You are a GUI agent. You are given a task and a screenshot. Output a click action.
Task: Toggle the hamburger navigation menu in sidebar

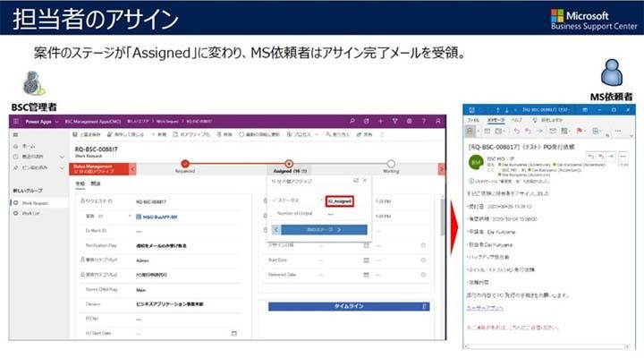point(15,134)
